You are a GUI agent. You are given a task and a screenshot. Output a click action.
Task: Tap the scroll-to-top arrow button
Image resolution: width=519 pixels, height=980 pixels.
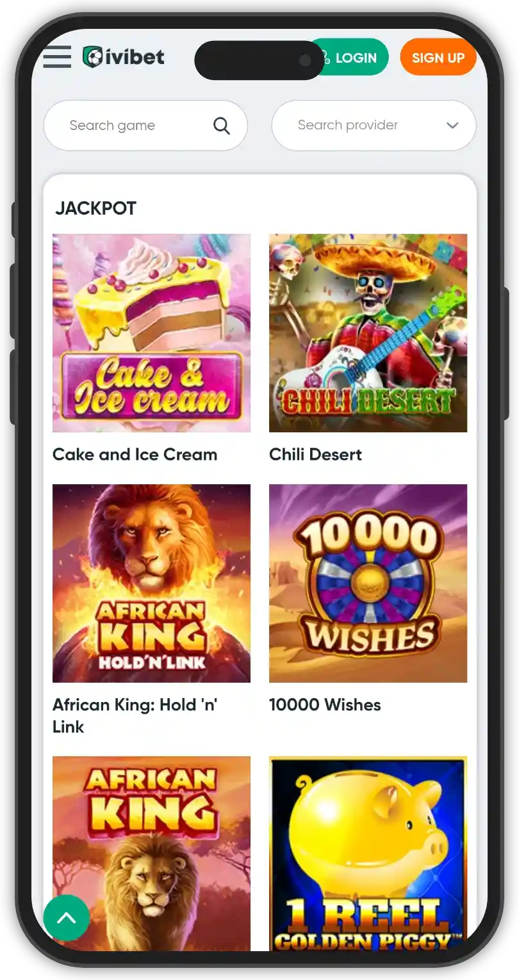point(67,918)
